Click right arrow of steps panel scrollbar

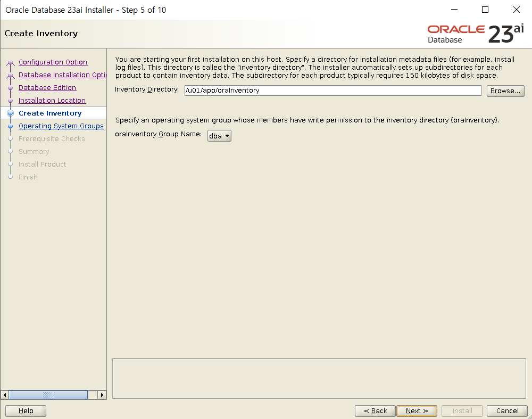(x=102, y=395)
